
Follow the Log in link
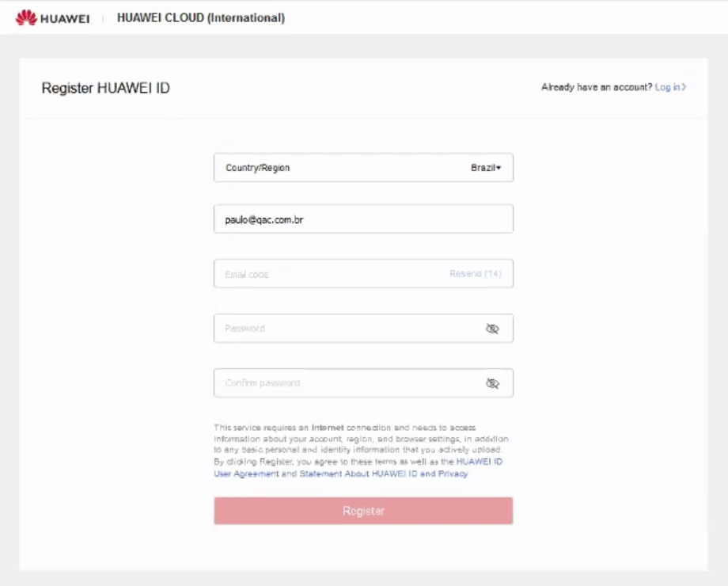click(x=667, y=87)
